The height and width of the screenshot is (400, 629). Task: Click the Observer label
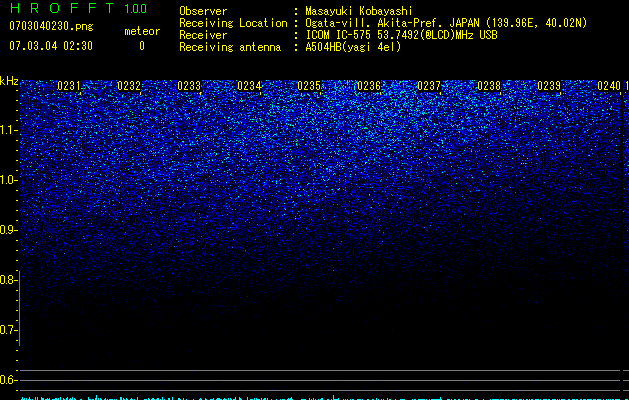click(x=203, y=11)
